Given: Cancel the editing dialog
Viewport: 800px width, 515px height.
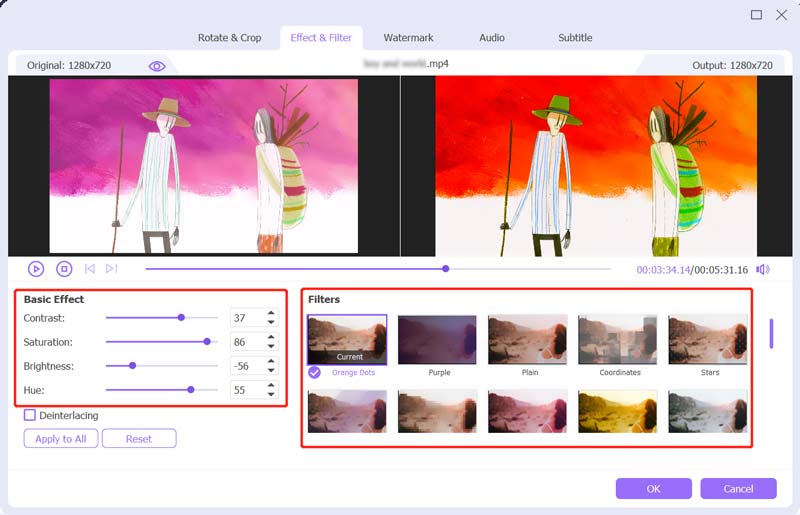Looking at the screenshot, I should point(738,488).
